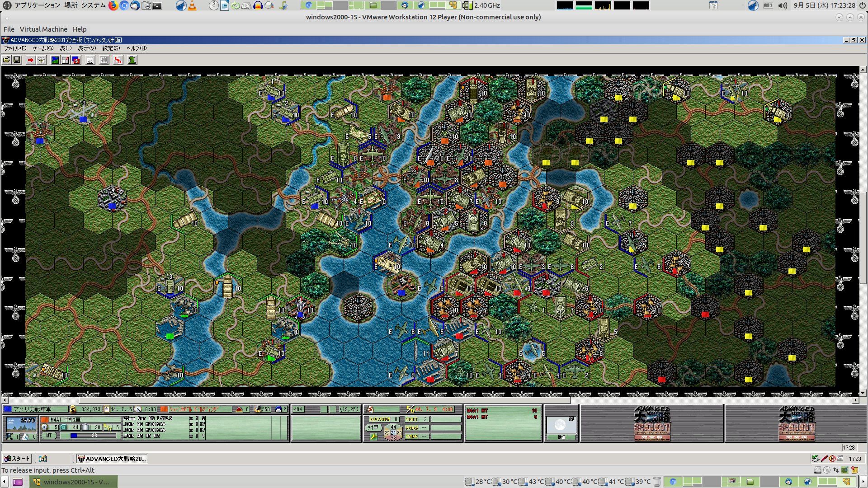Viewport: 868px width, 488px height.
Task: Open the アプリケーション menu
Action: 37,5
